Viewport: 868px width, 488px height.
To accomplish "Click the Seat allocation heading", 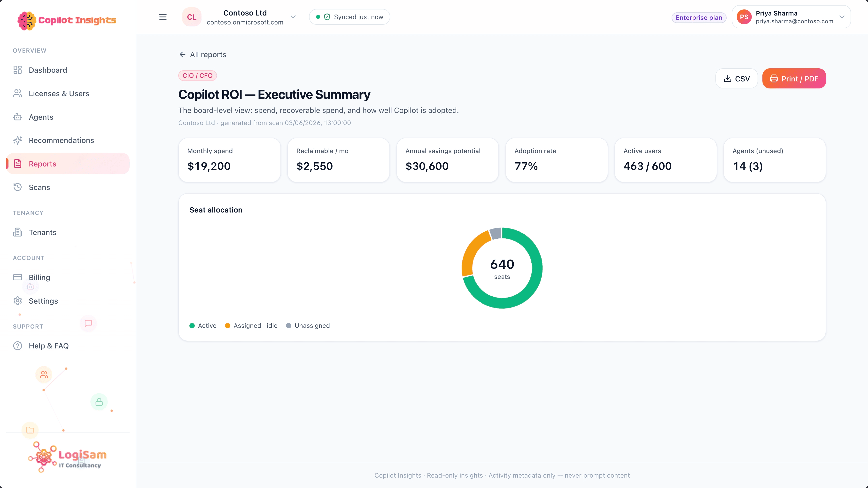I will click(x=216, y=210).
